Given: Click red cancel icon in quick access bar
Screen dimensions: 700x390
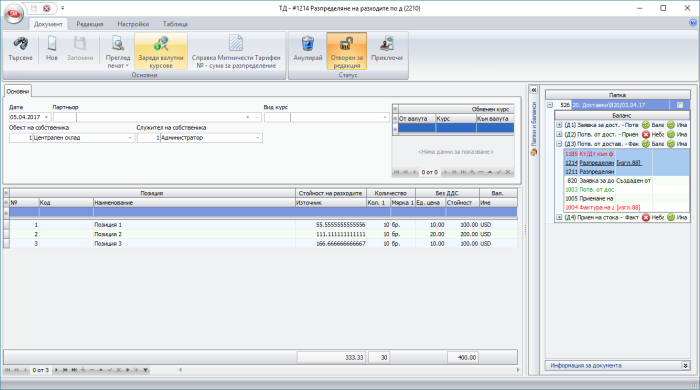Looking at the screenshot, I should [x=46, y=8].
